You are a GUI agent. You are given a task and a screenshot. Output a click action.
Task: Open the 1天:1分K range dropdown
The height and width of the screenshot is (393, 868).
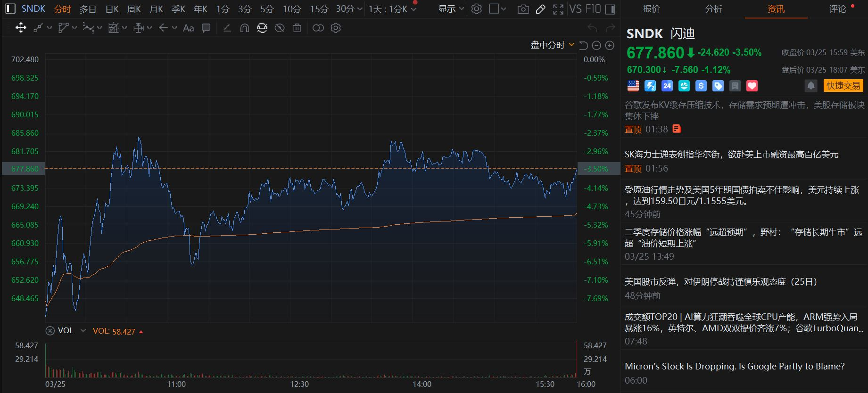click(393, 9)
